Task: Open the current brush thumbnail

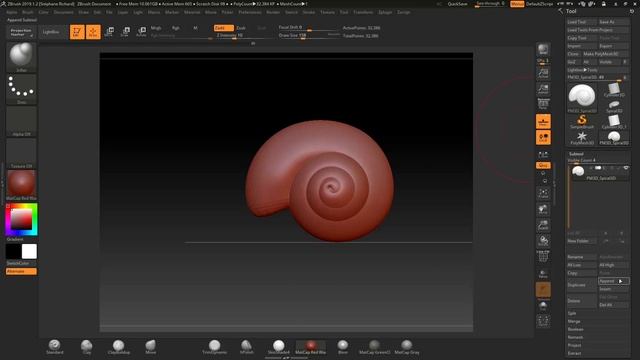Action: [x=21, y=57]
